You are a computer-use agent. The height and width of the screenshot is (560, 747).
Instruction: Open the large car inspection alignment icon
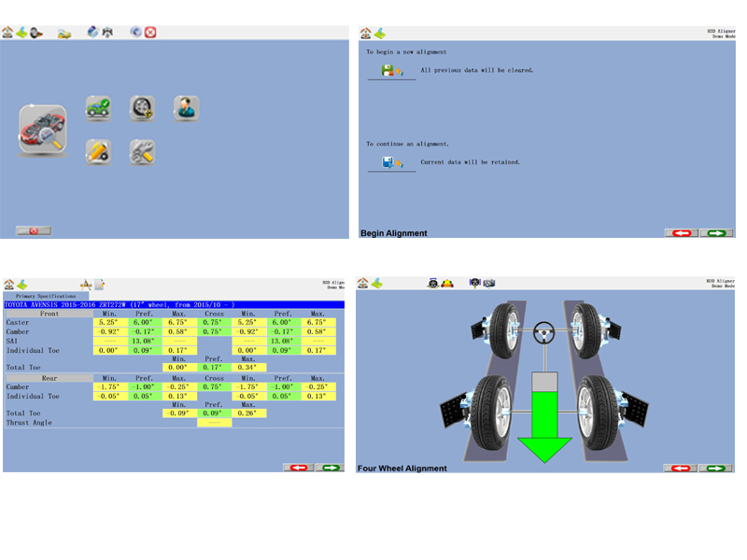43,130
